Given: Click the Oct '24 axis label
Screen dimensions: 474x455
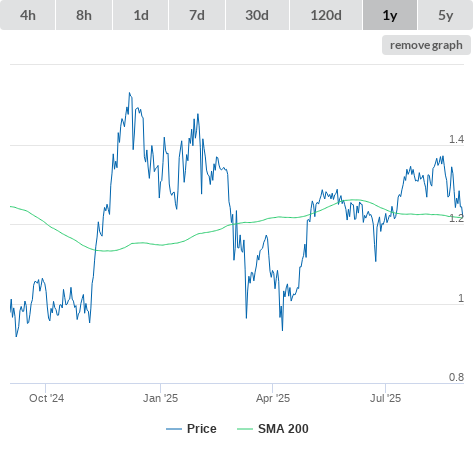Looking at the screenshot, I should click(46, 398).
